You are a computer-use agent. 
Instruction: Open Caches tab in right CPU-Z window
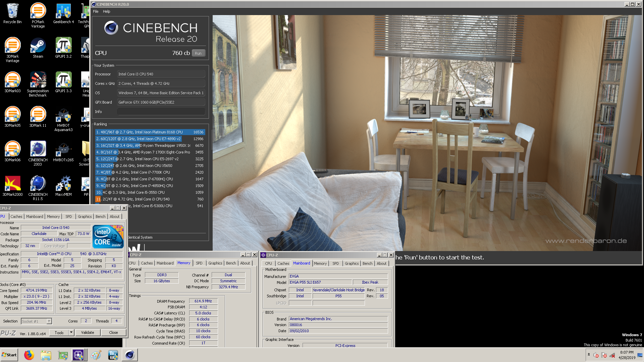point(283,263)
